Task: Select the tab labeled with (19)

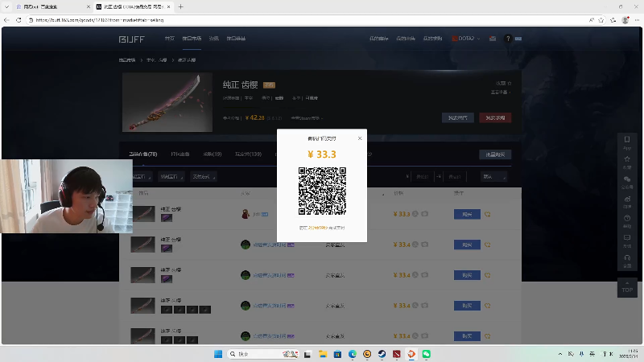Action: pyautogui.click(x=212, y=154)
